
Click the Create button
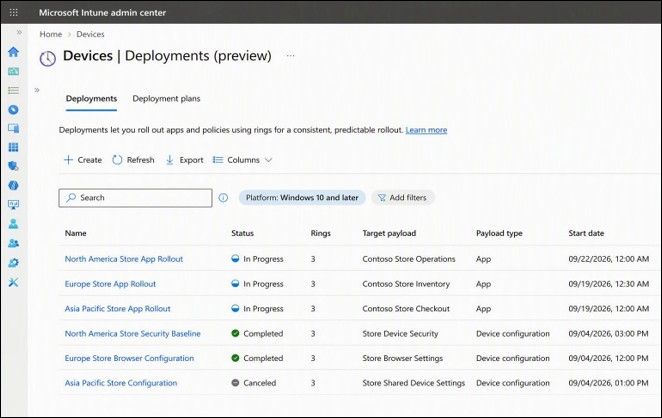[83, 160]
